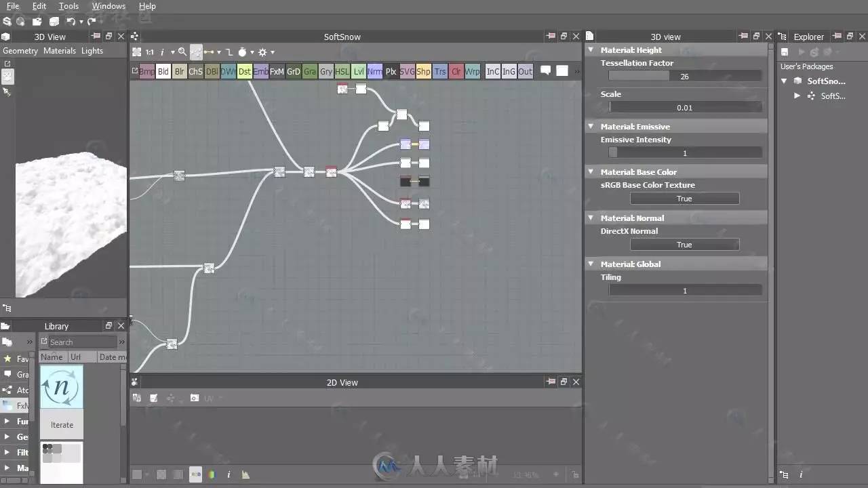Click the 1:1 zoom reset icon
This screenshot has height=488, width=868.
click(x=149, y=52)
